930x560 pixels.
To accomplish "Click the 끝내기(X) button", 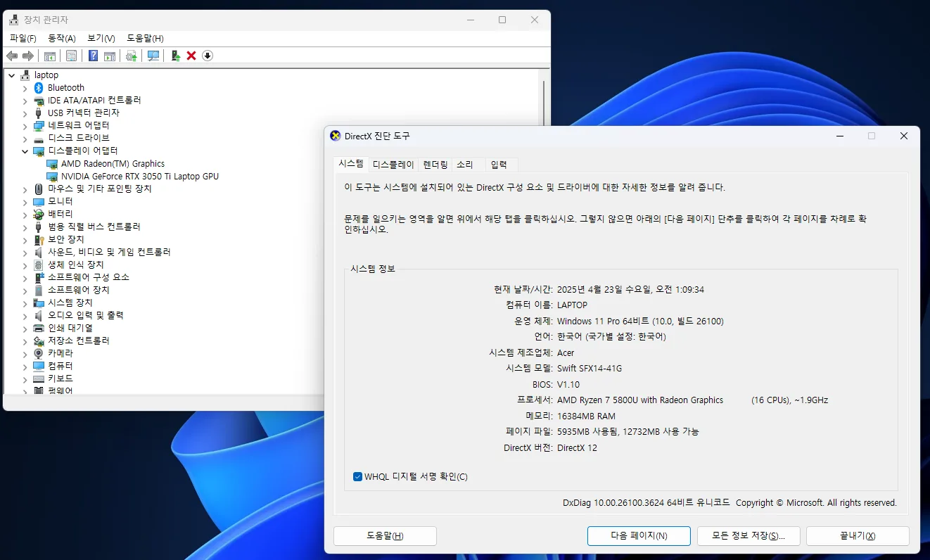I will point(858,536).
